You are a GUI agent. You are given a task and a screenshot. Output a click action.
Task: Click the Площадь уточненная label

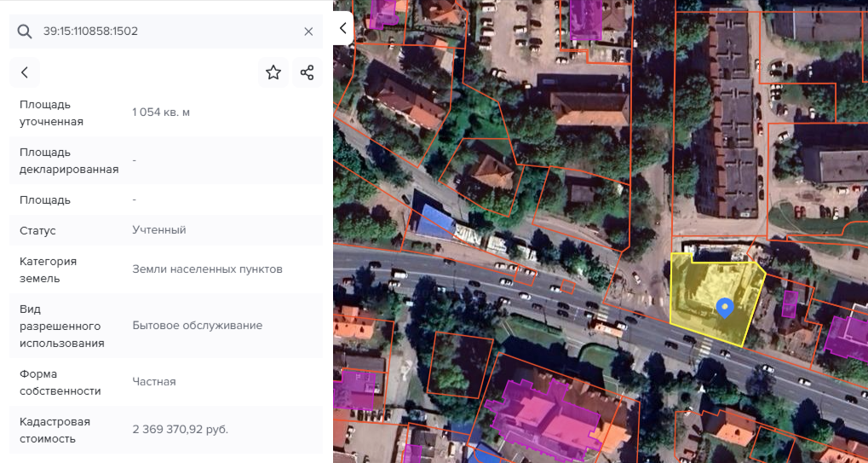(51, 113)
